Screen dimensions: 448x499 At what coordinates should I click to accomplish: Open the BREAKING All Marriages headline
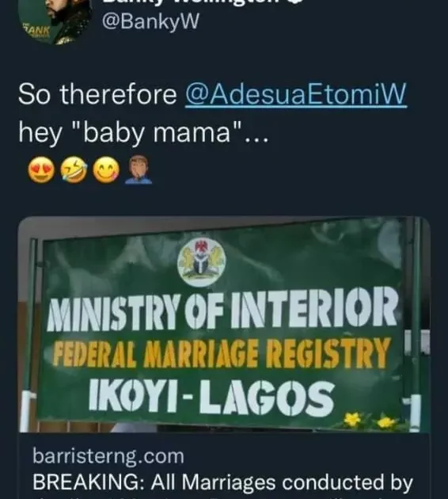(222, 482)
